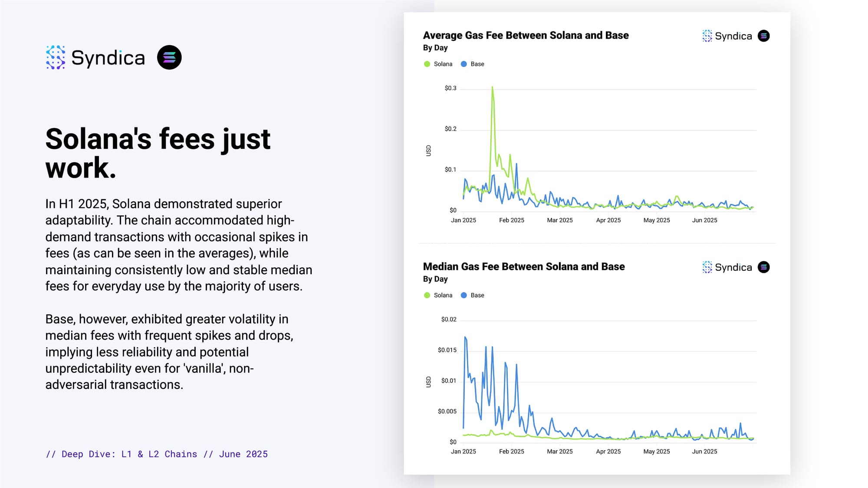
Task: Click the Syndica logo in the Average Gas Fee chart
Action: click(727, 36)
